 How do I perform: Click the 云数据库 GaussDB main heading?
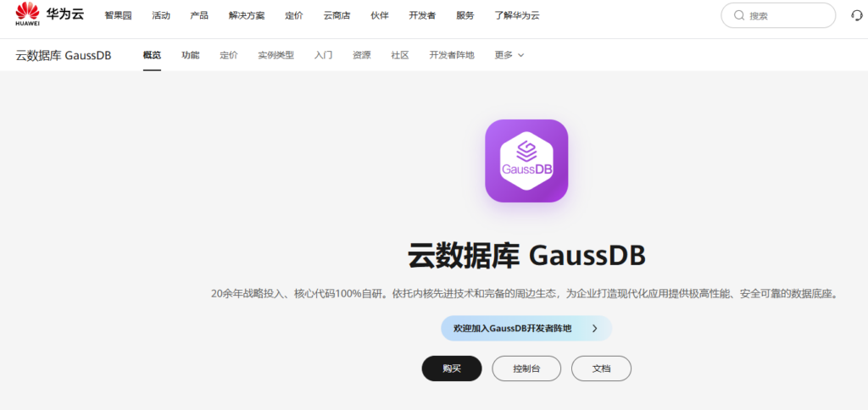point(526,256)
